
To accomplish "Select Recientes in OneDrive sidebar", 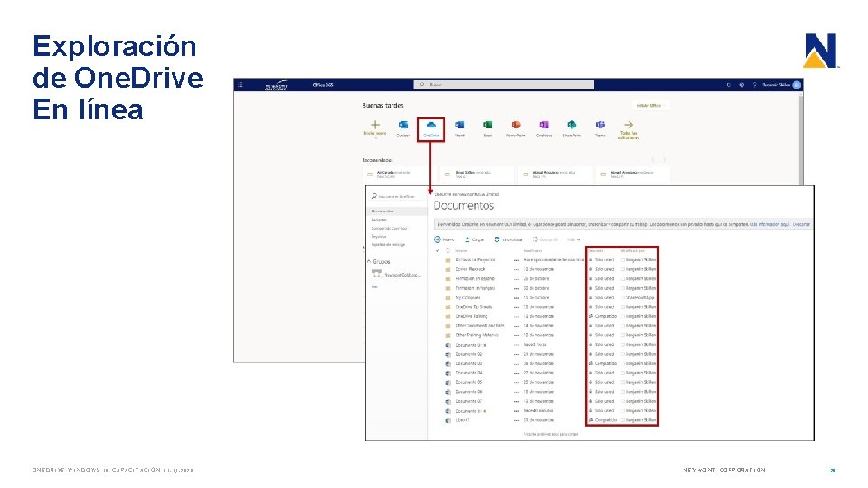I will [379, 220].
